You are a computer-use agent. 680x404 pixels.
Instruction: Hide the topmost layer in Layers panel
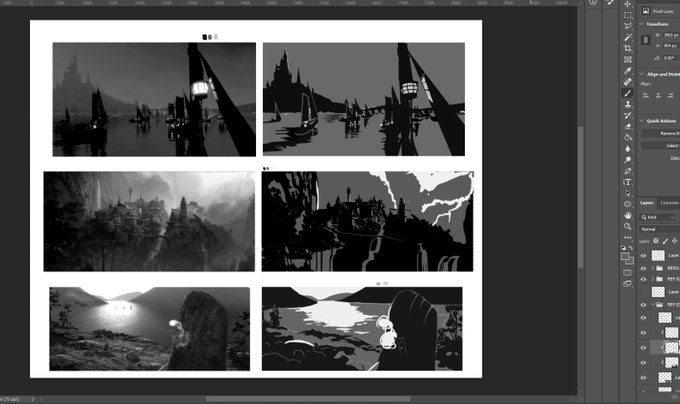(644, 256)
